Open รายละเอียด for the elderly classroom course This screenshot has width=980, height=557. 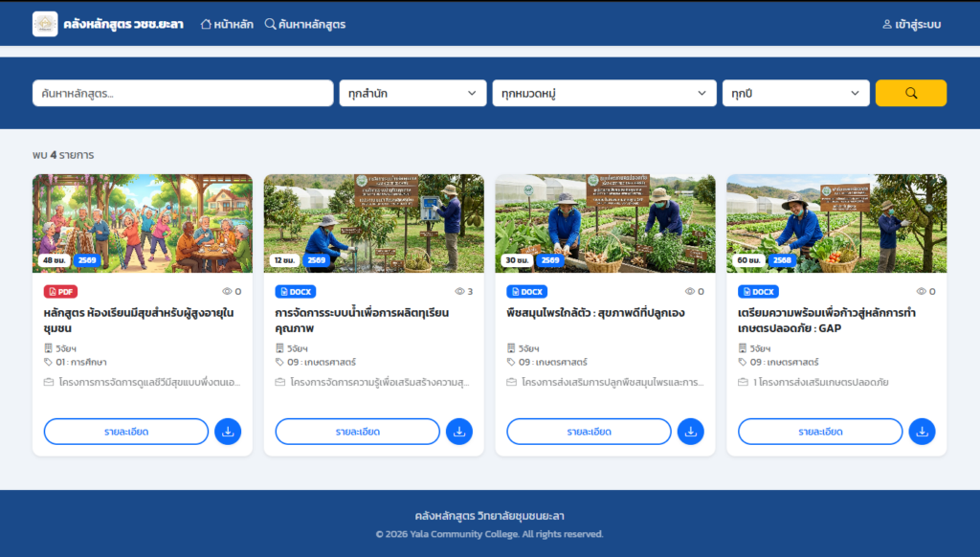(125, 432)
